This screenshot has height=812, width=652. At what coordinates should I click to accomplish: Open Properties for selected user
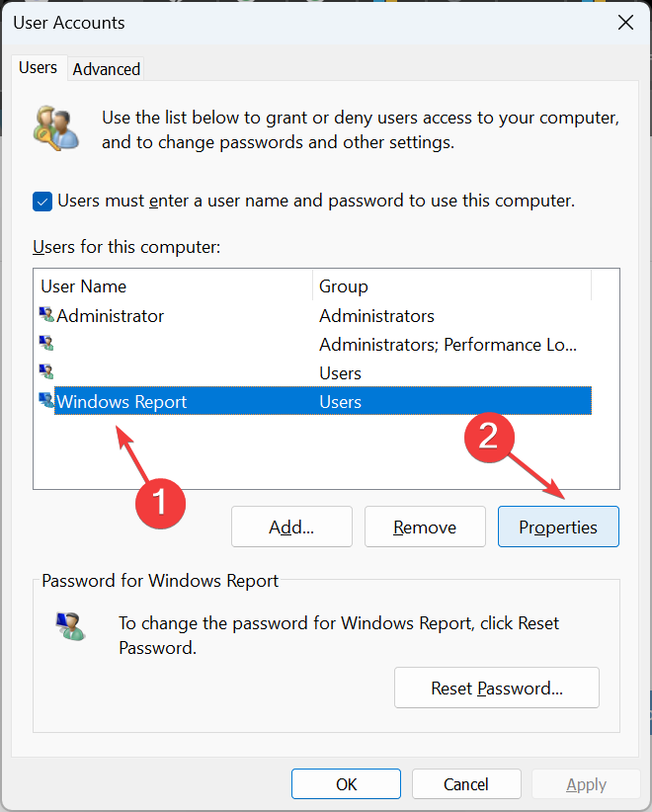(x=558, y=528)
